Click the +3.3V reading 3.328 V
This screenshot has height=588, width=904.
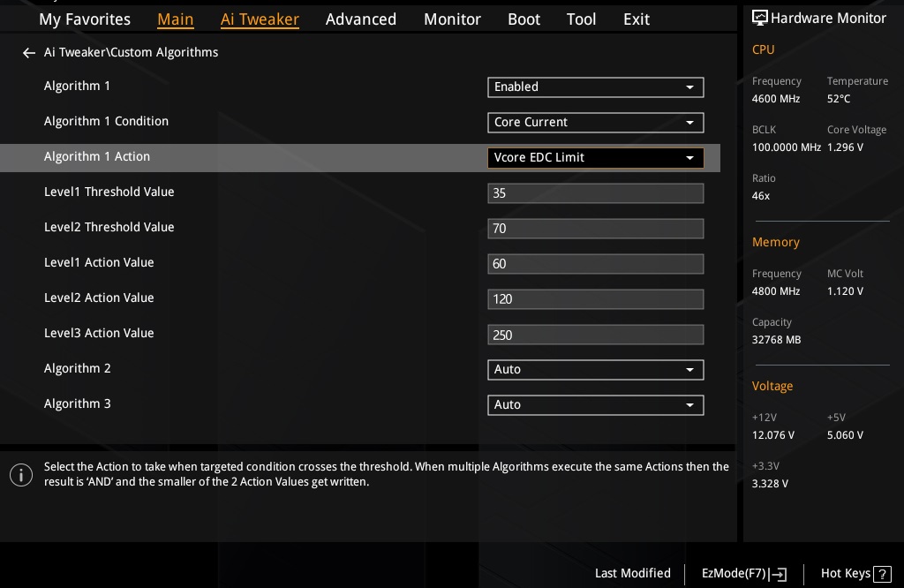tap(770, 484)
